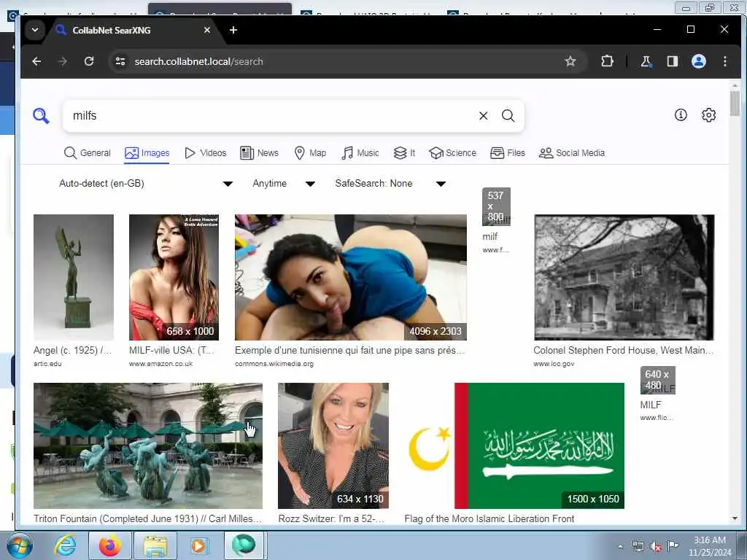Open the Action Center flag icon
Viewport: 747px width, 560px height.
point(673,545)
